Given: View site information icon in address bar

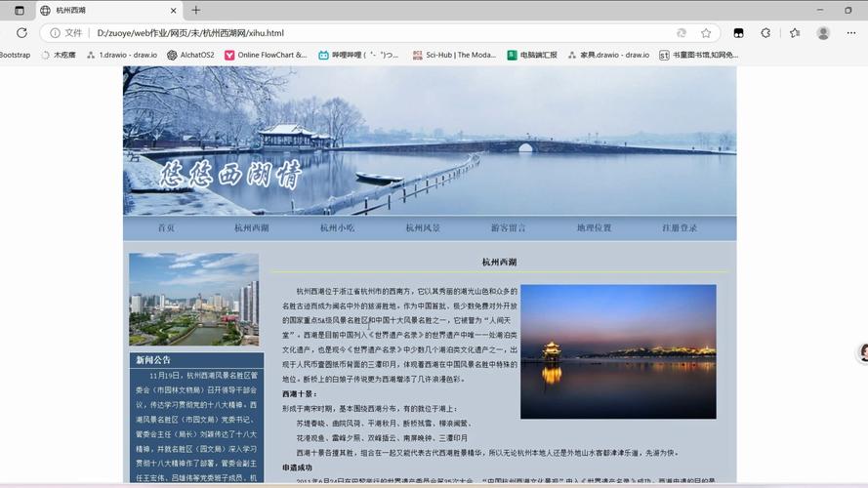Looking at the screenshot, I should click(x=55, y=33).
